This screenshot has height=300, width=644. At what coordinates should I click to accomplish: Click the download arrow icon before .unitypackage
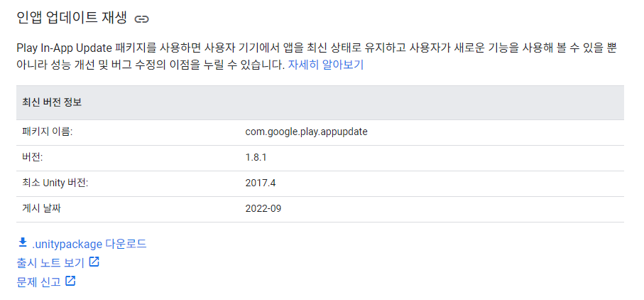(23, 243)
